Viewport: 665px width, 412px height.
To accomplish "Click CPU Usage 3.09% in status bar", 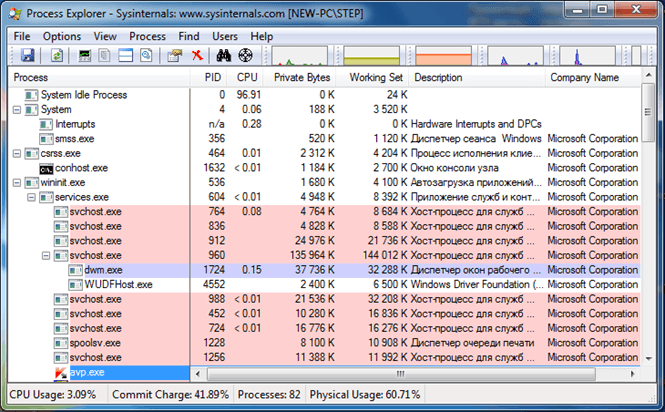I will click(53, 395).
